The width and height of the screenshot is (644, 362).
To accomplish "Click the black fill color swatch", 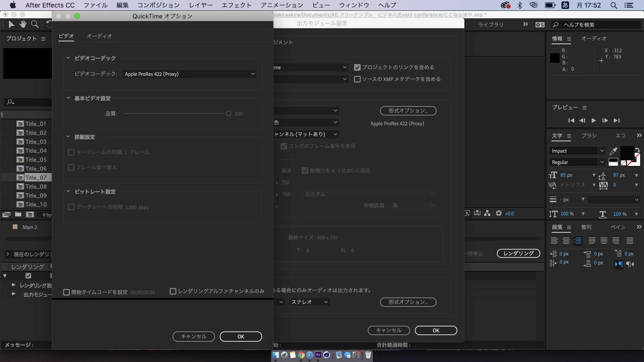I will click(627, 153).
